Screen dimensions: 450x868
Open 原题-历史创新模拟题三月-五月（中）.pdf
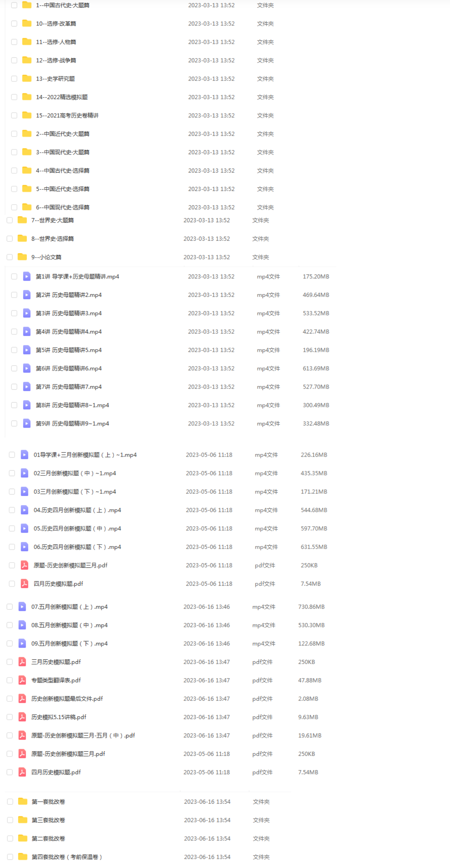click(83, 735)
